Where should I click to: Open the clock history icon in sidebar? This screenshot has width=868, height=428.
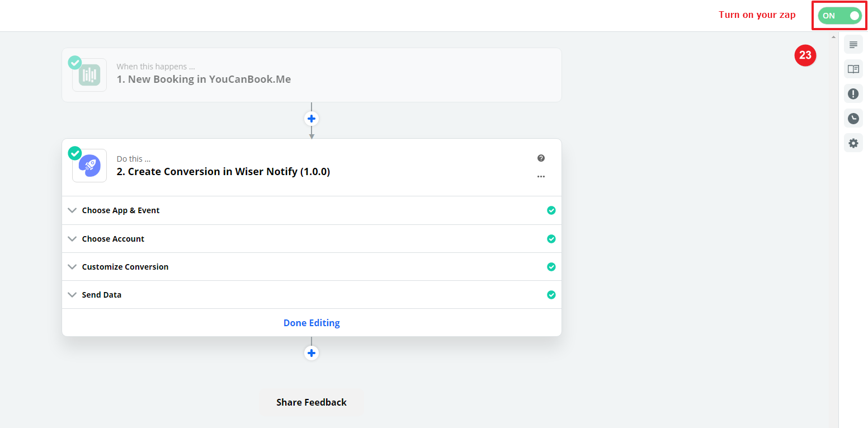point(853,119)
